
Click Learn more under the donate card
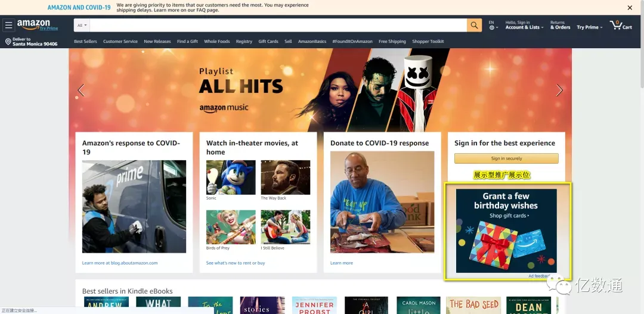pyautogui.click(x=341, y=263)
